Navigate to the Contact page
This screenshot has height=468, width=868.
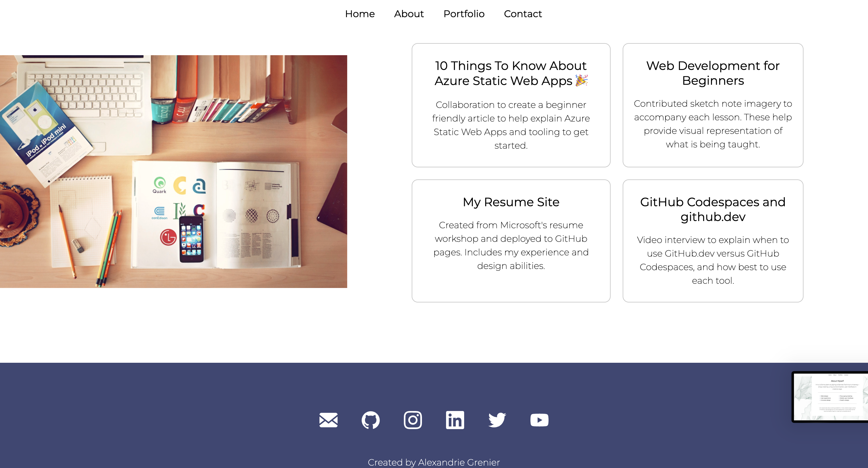(x=523, y=14)
